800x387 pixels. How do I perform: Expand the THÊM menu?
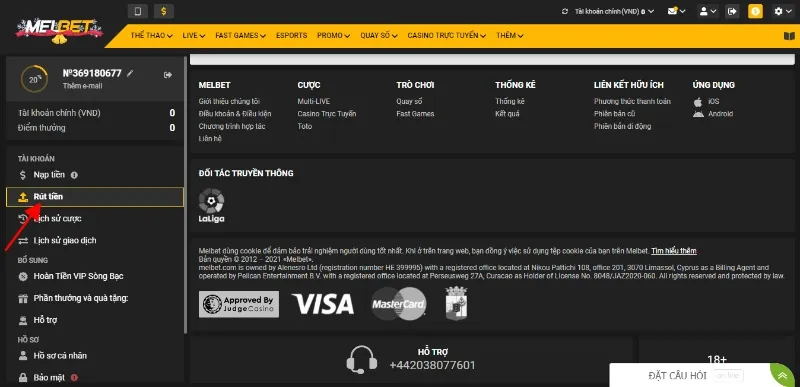point(510,36)
